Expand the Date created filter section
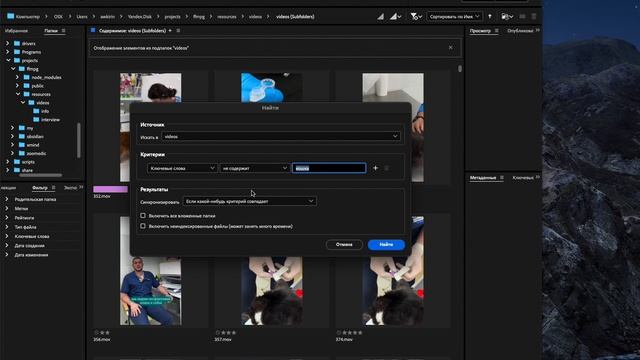 click(7, 246)
